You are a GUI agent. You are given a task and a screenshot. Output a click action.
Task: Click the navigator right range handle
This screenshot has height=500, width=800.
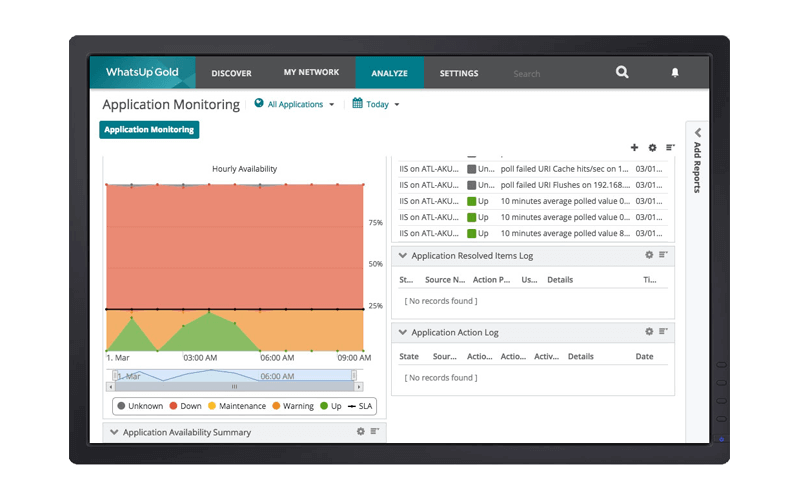point(354,376)
